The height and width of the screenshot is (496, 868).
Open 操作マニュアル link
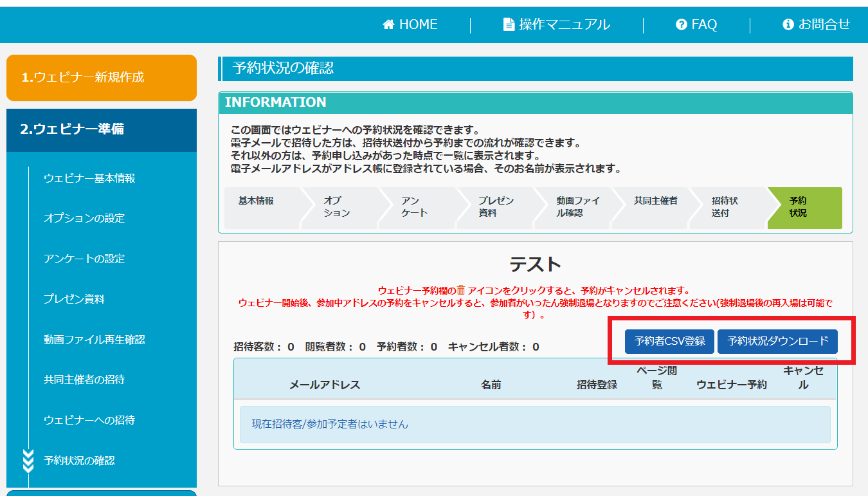click(557, 24)
